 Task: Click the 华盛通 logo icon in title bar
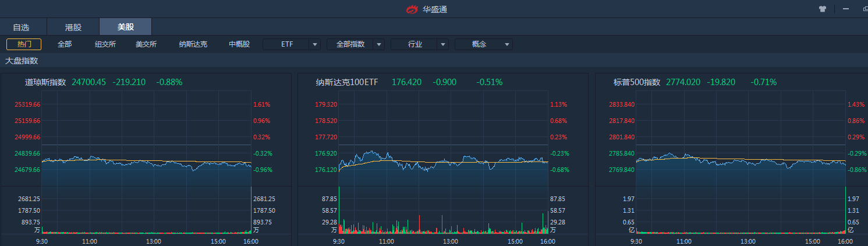412,9
